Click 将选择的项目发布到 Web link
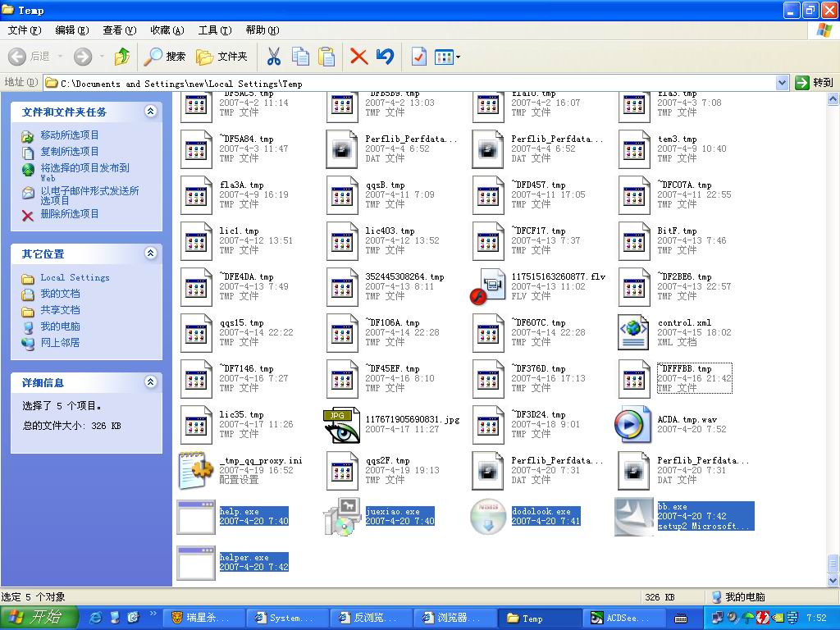This screenshot has width=840, height=630. click(x=84, y=172)
